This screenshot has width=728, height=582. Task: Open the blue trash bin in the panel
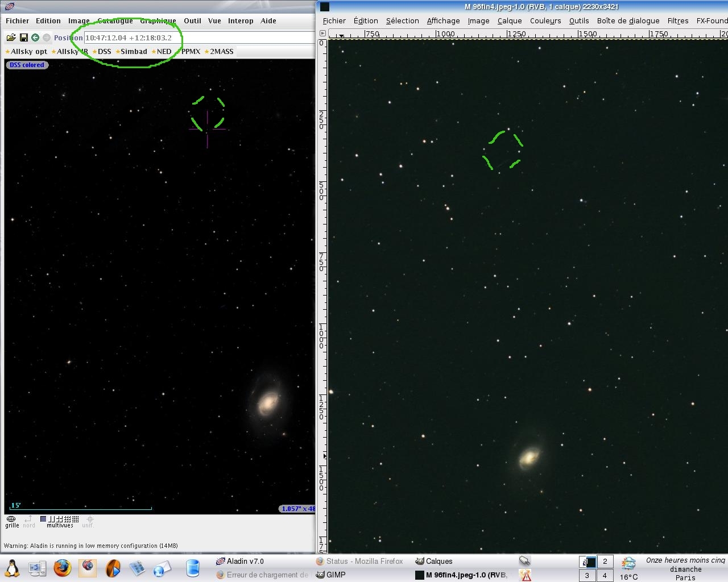pyautogui.click(x=193, y=568)
